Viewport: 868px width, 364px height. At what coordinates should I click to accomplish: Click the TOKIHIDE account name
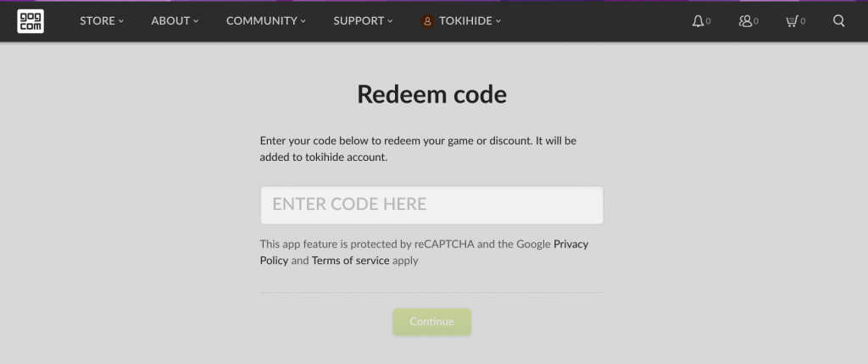point(465,21)
